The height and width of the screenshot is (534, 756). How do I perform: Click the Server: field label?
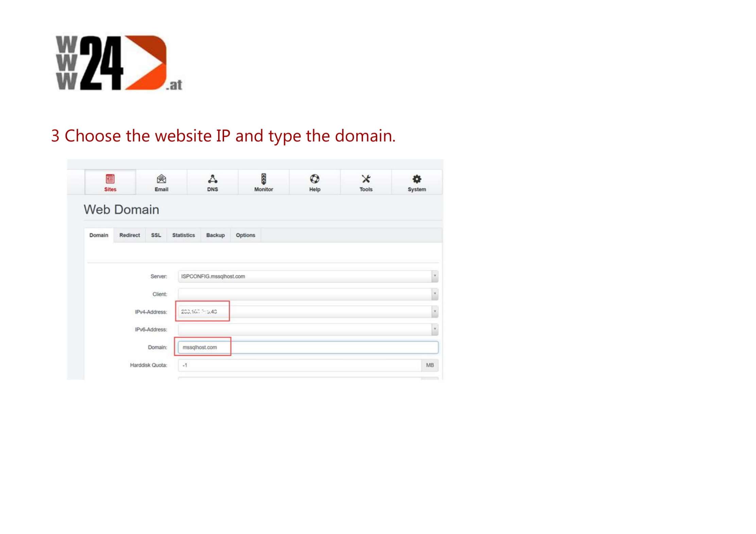coord(159,277)
